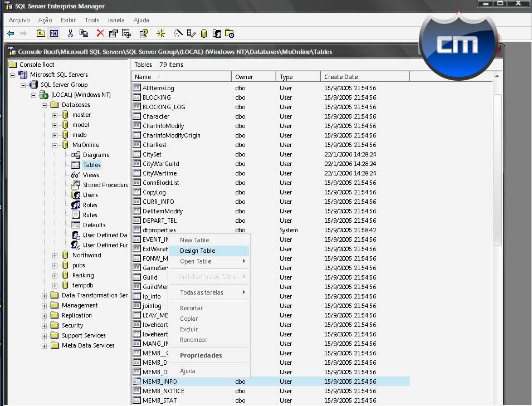The width and height of the screenshot is (532, 406).
Task: Click the yellow star New icon
Action: pyautogui.click(x=160, y=33)
